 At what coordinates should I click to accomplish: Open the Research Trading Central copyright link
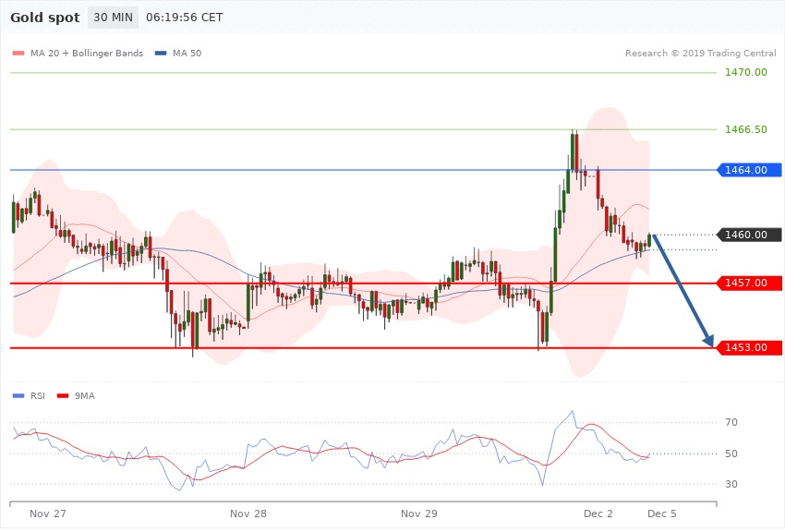click(x=700, y=53)
